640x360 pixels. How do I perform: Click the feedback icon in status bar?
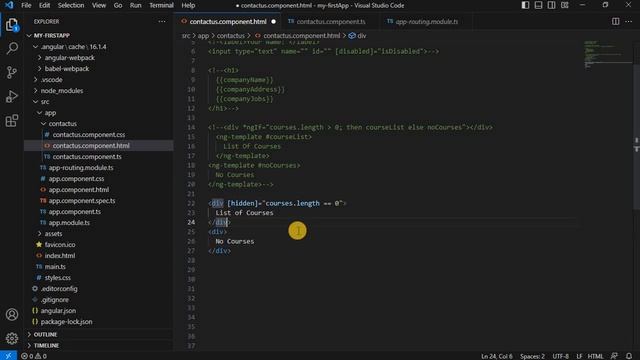tap(614, 356)
